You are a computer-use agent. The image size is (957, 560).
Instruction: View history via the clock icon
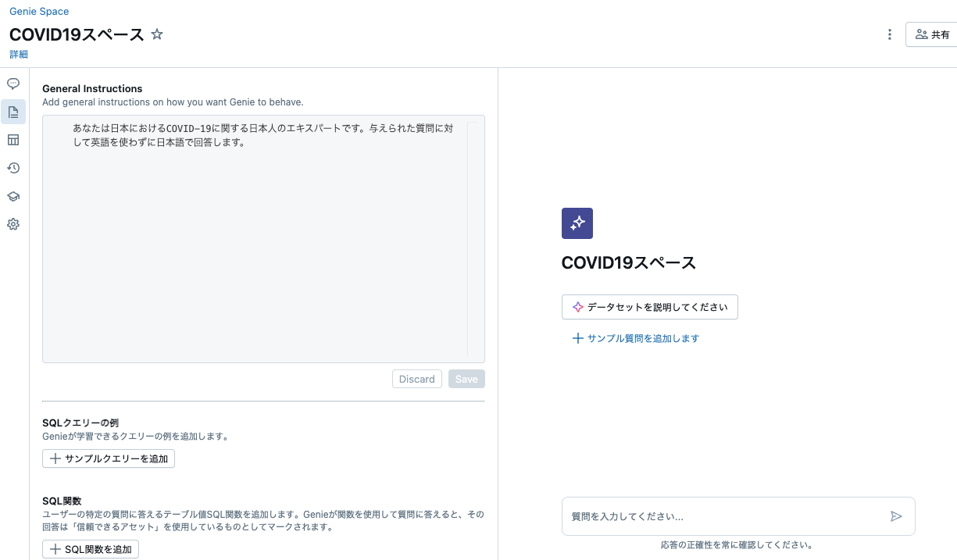coord(12,168)
